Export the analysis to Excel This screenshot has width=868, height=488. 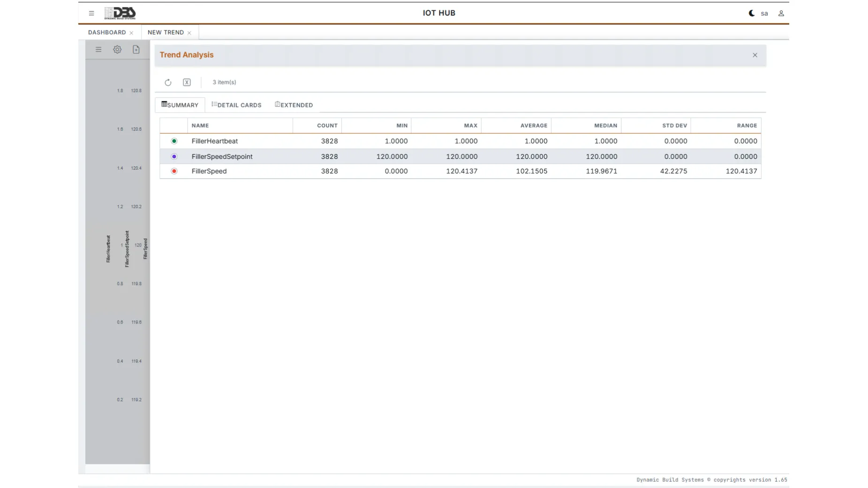point(187,83)
